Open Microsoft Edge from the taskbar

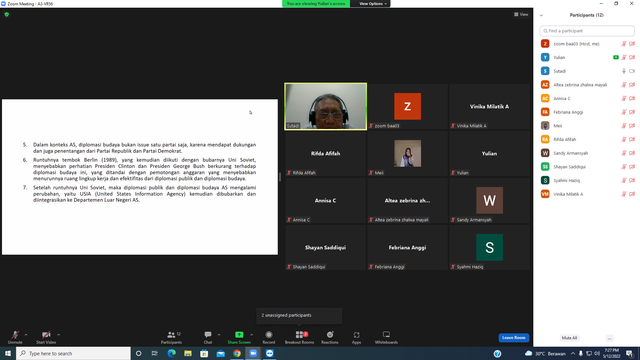[171, 353]
